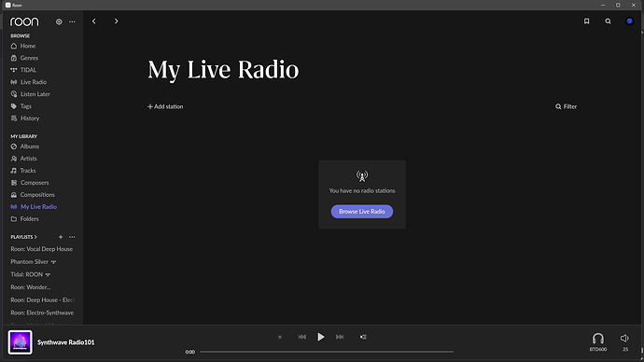Open playlist Roon: Electro-Synthwave
The height and width of the screenshot is (362, 644).
[x=42, y=313]
